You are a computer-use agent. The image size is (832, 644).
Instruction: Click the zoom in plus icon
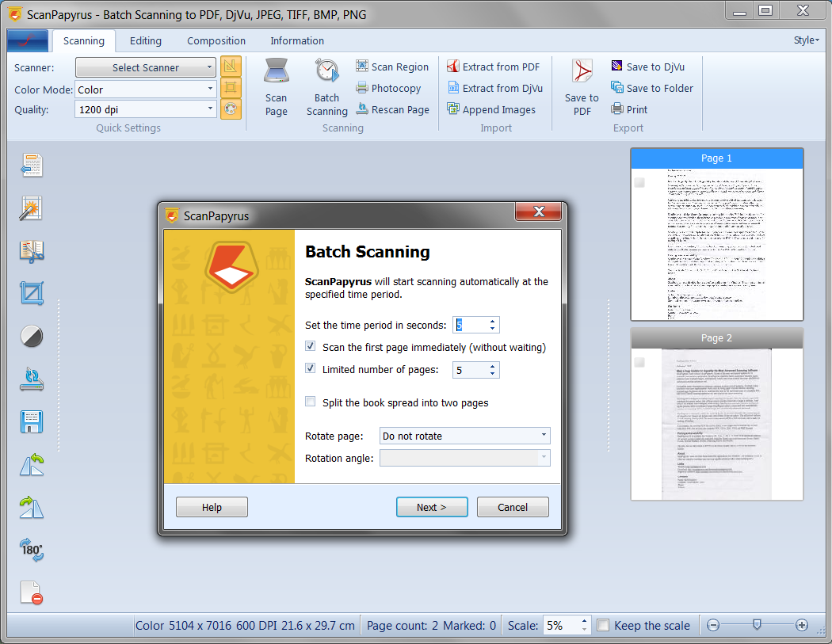802,626
